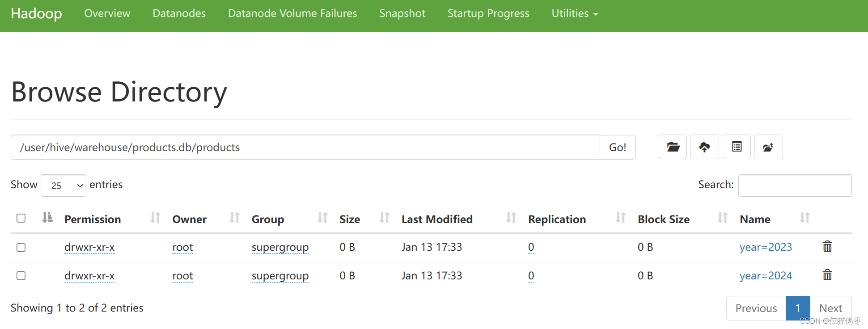Sort by Last Modified column arrows
This screenshot has width=868, height=329.
click(511, 218)
